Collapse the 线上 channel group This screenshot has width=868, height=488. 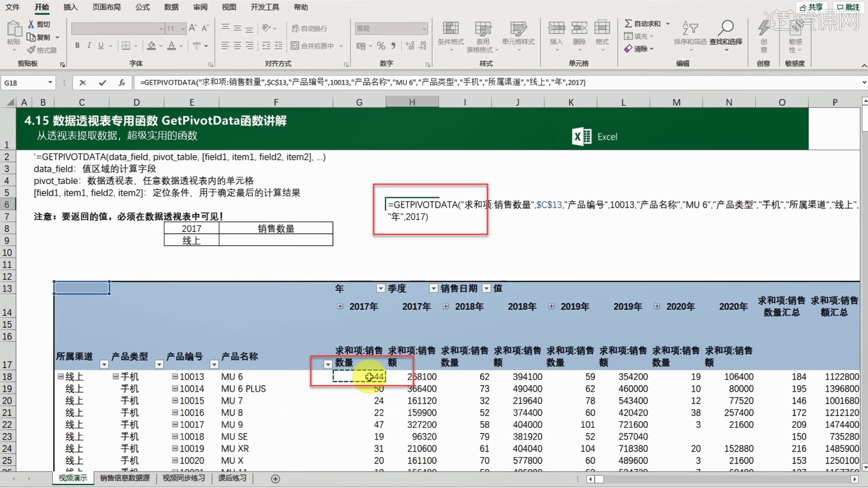point(60,376)
